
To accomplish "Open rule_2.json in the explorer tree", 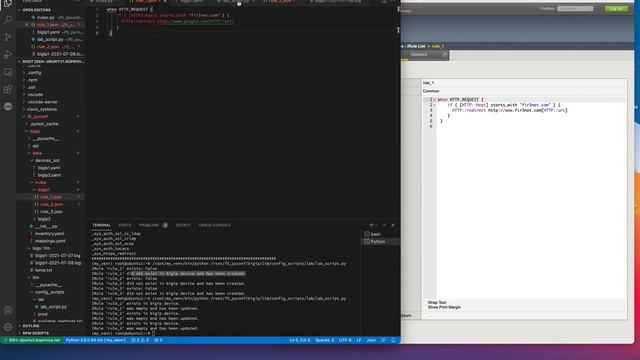I will 51,204.
